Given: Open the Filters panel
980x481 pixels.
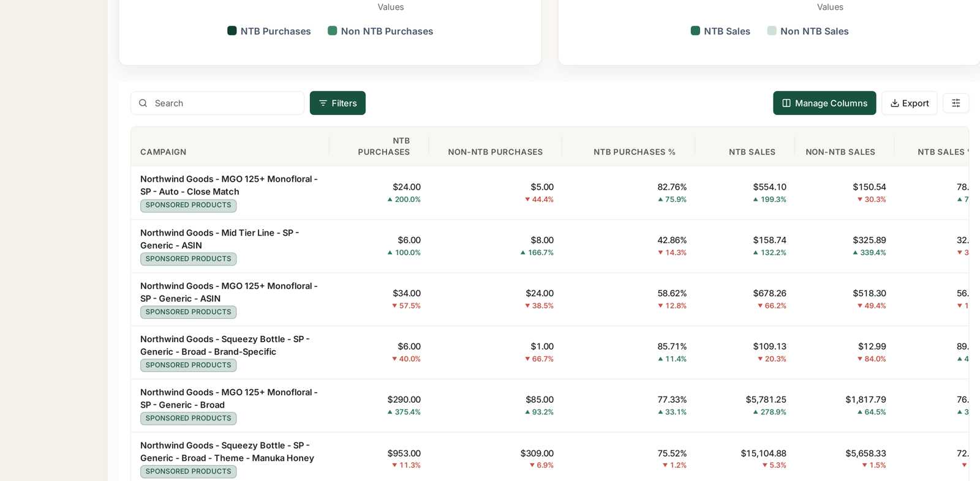Looking at the screenshot, I should coord(337,103).
